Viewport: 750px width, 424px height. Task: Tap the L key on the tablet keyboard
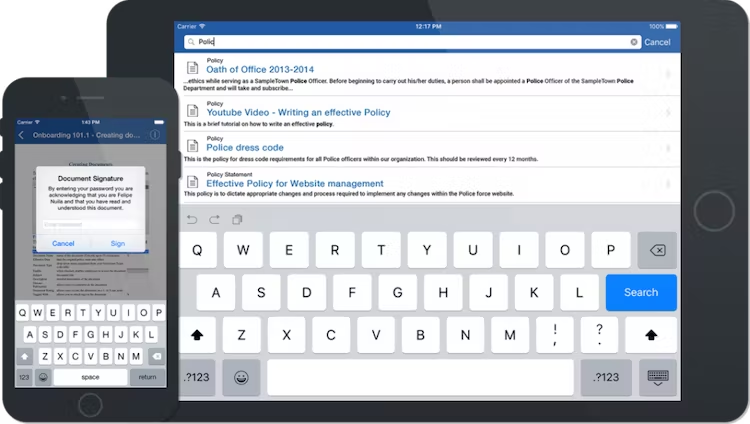[579, 292]
